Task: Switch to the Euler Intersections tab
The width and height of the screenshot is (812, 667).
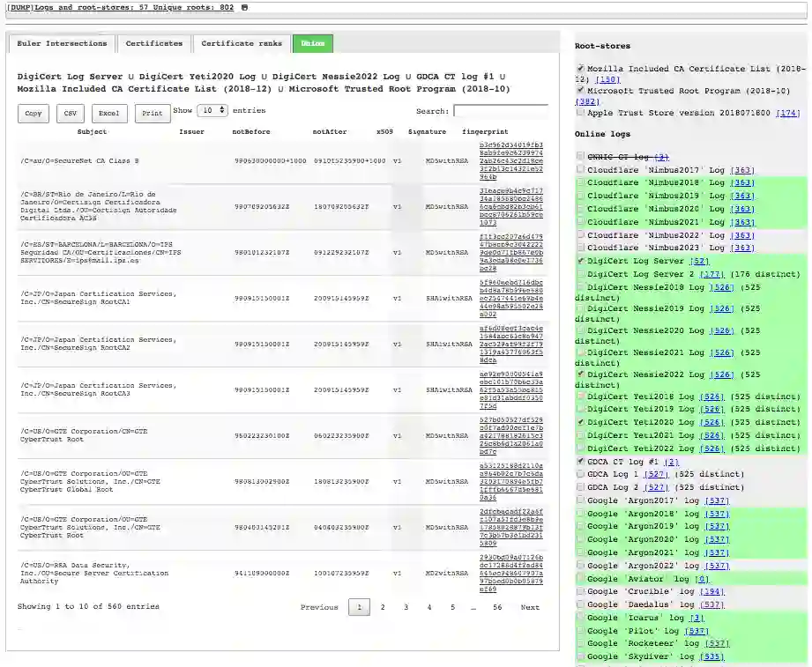Action: click(x=62, y=43)
